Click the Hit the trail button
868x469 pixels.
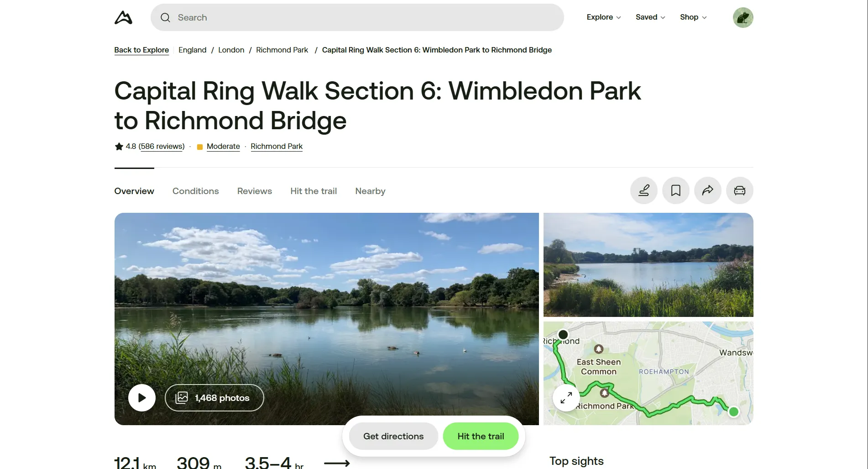(x=481, y=436)
